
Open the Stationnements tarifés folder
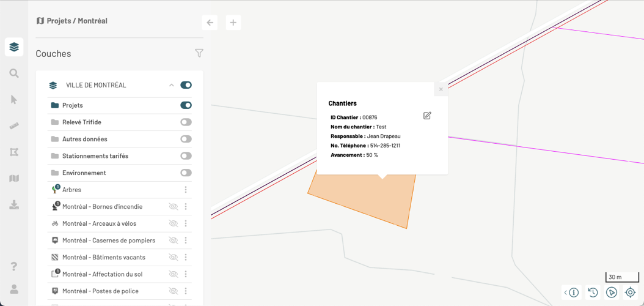pyautogui.click(x=95, y=156)
